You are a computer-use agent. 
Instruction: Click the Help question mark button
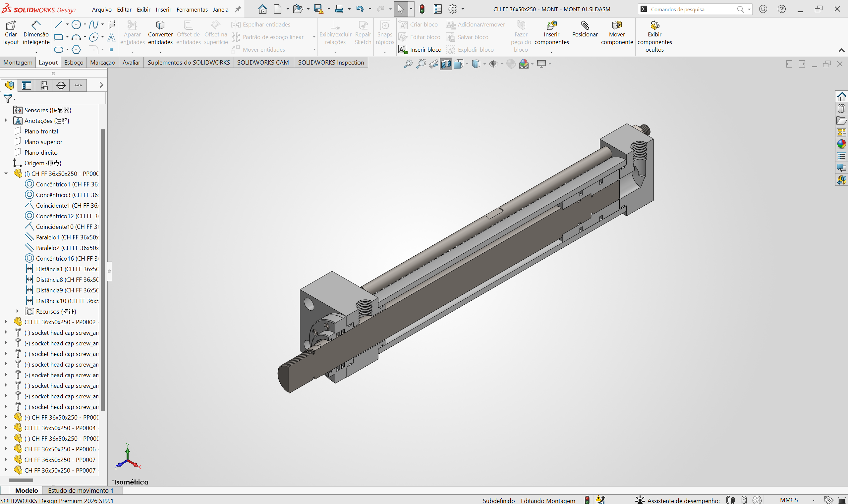pos(782,9)
